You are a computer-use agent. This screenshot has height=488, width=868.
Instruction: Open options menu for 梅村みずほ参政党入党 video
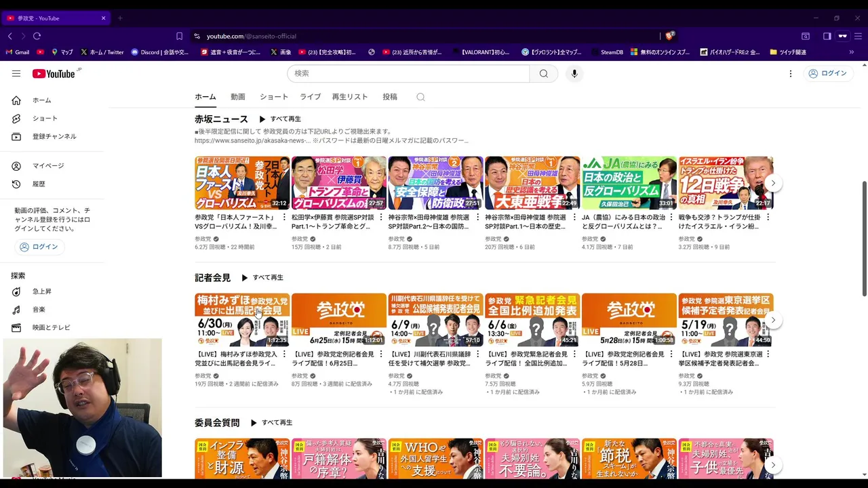pyautogui.click(x=284, y=354)
